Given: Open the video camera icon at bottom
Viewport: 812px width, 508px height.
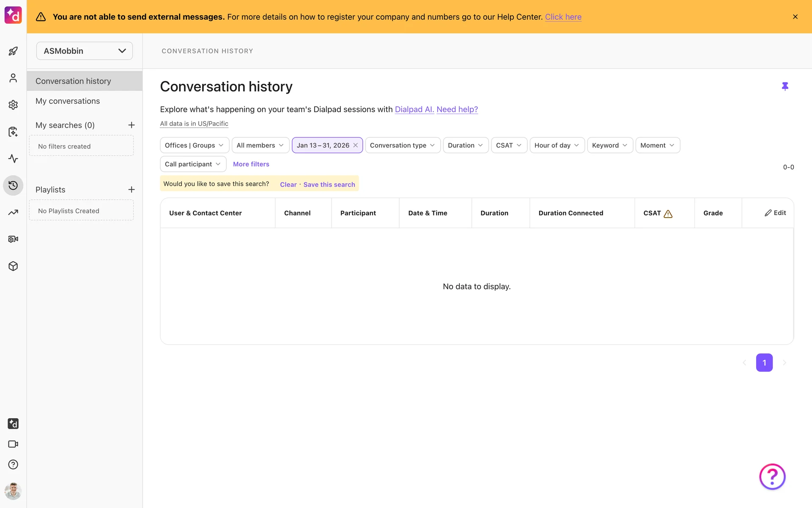Looking at the screenshot, I should 13,444.
